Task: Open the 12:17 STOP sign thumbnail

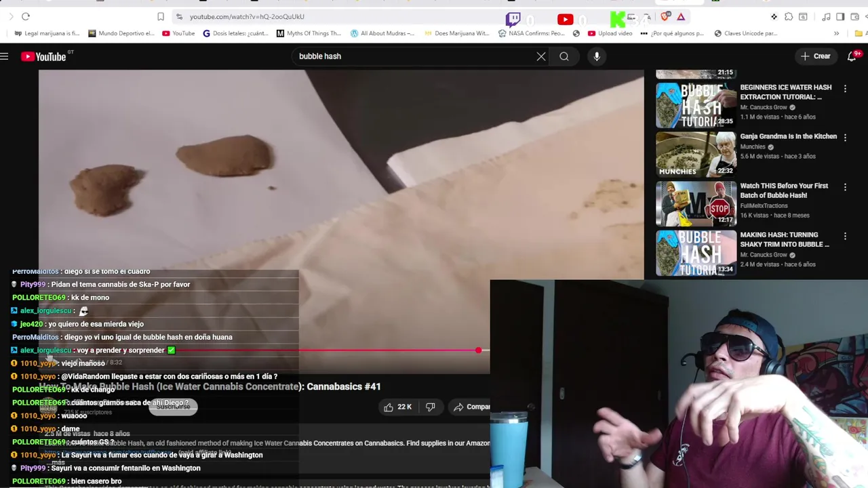Action: pyautogui.click(x=696, y=203)
